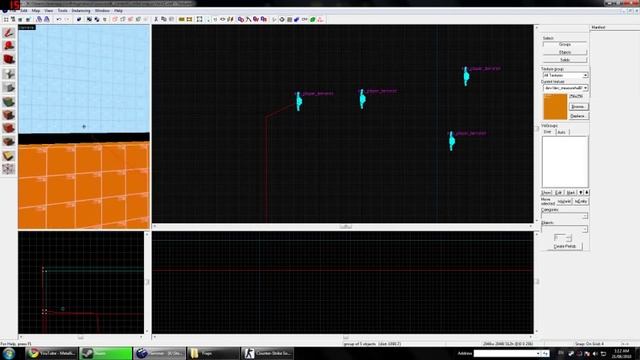Screen dimensions: 640x360
Task: Click the Edit cordon bounds icon
Action: click(189, 19)
